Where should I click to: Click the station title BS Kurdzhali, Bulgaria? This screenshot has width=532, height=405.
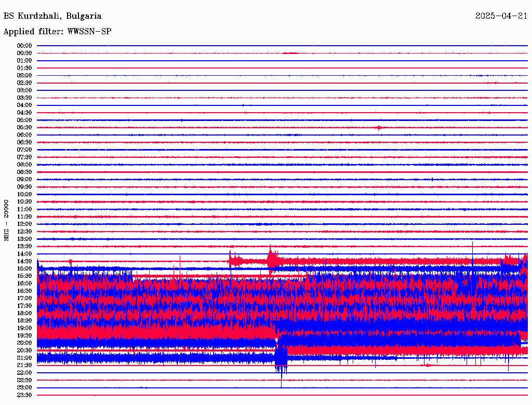[52, 16]
